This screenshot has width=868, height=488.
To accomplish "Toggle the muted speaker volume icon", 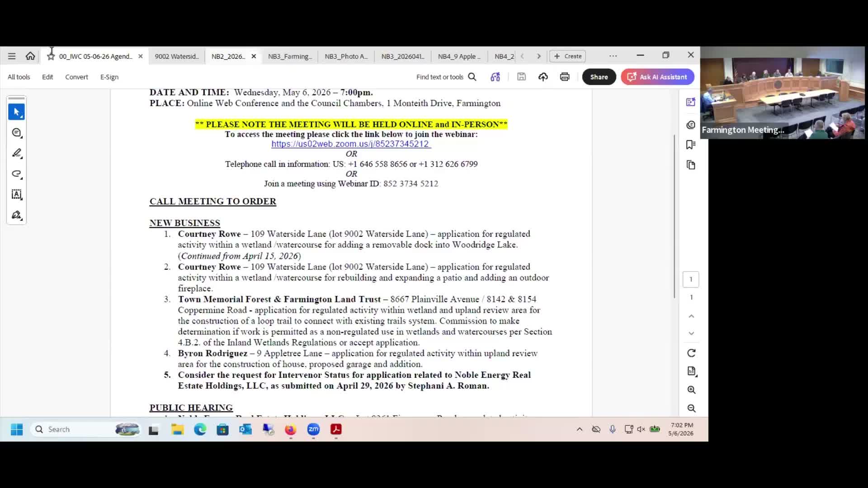I will tap(641, 429).
